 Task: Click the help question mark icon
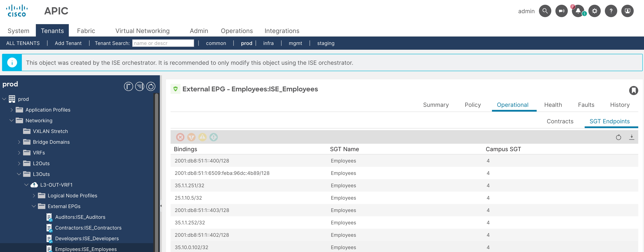pos(611,11)
